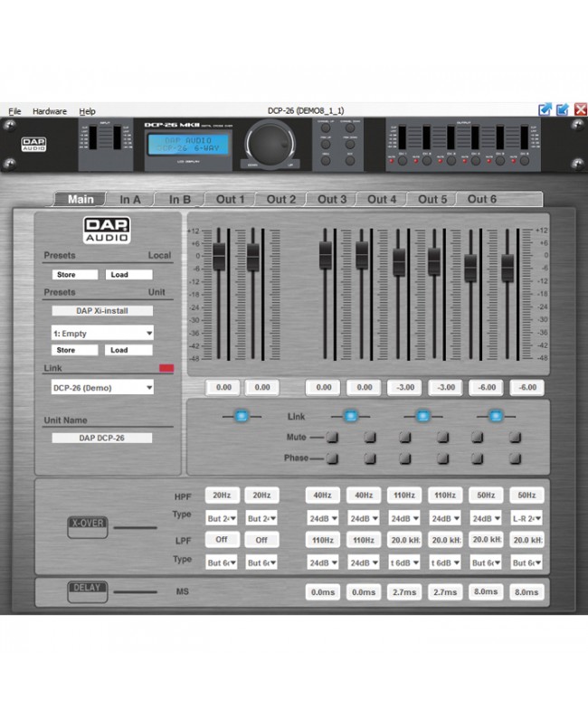This screenshot has width=588, height=718.
Task: Invert phase on output channel 4
Action: [443, 458]
